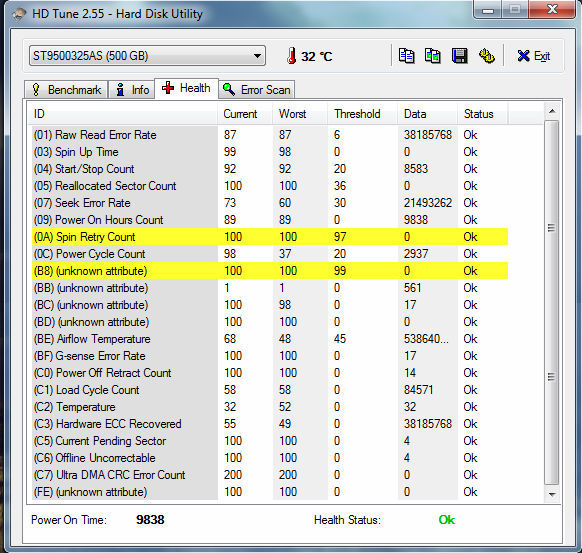Select the (BC) unknown attribute row

(x=270, y=305)
